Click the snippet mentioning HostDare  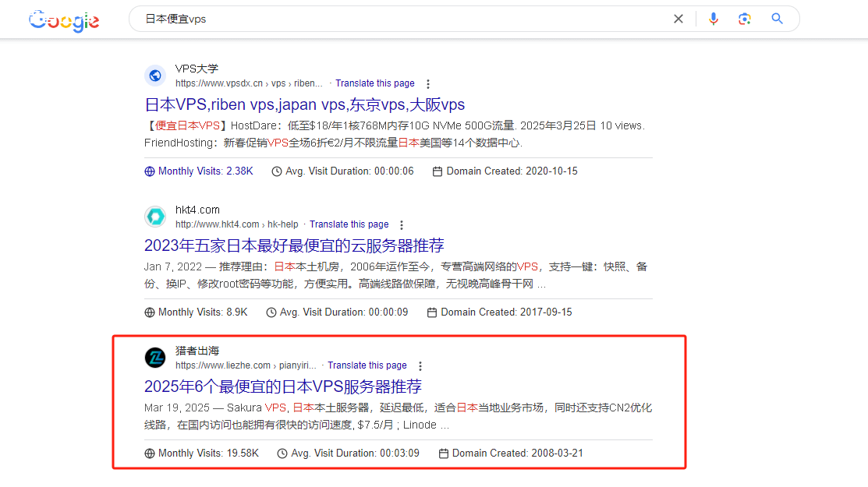[x=396, y=134]
